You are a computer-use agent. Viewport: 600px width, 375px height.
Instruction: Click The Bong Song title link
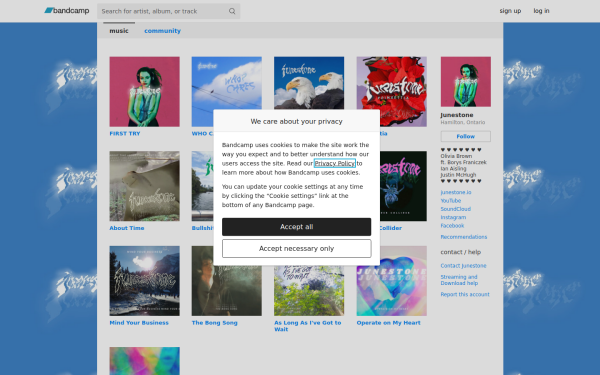(x=214, y=323)
